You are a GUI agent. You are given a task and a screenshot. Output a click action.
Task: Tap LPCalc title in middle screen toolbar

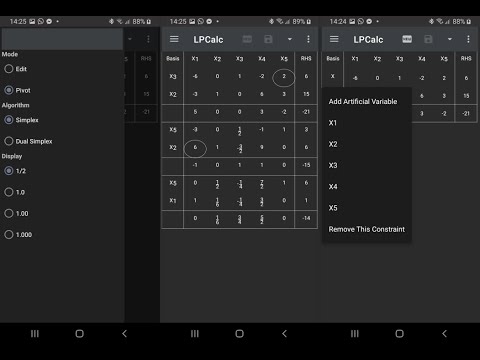tap(208, 40)
